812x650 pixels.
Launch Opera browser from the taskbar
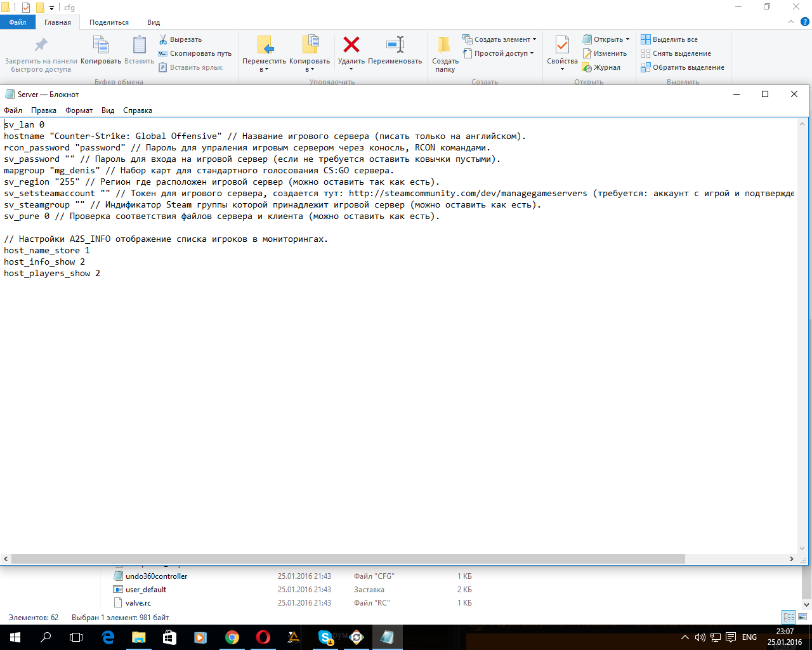tap(263, 637)
